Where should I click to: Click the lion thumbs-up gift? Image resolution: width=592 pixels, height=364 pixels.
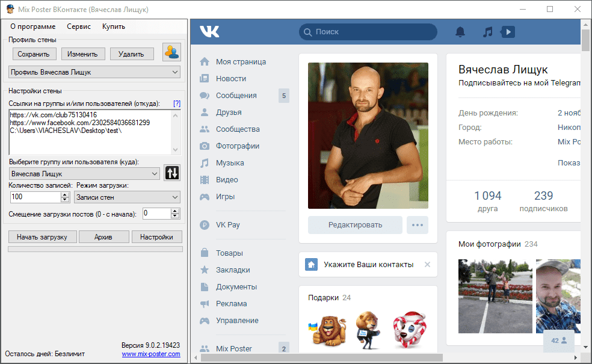(x=328, y=330)
